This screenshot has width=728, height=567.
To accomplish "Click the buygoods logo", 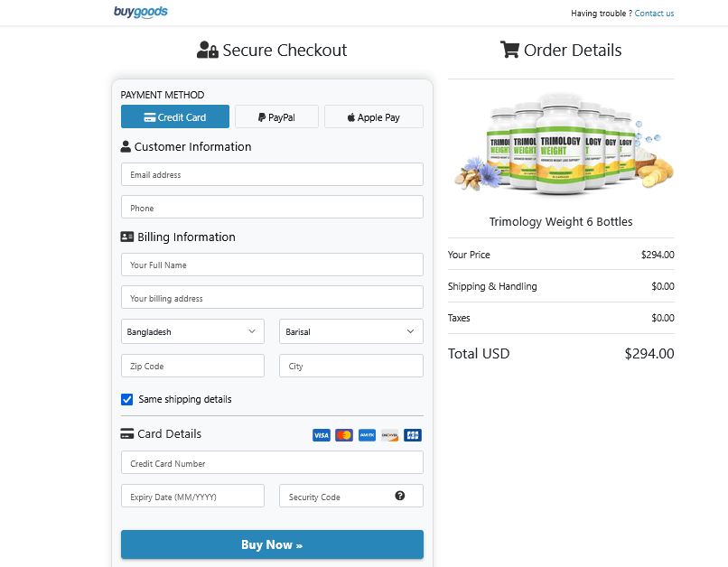I will pos(141,13).
